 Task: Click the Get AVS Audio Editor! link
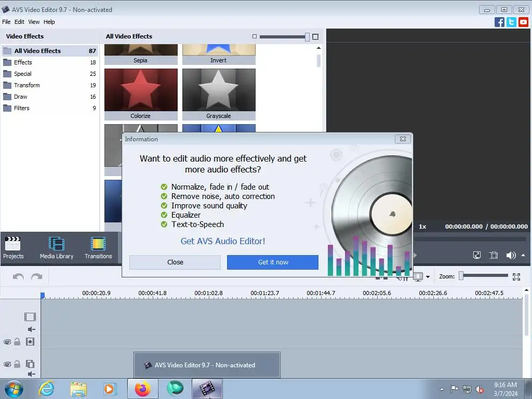(223, 241)
